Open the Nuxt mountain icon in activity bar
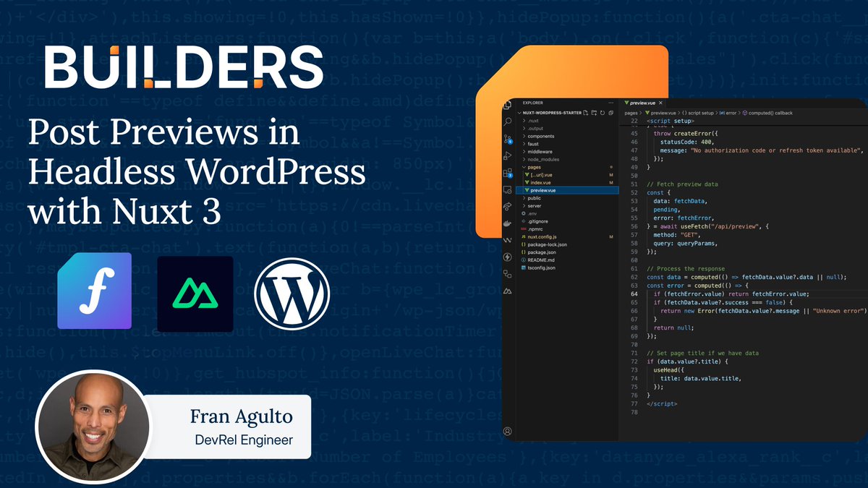The image size is (868, 488). [508, 291]
